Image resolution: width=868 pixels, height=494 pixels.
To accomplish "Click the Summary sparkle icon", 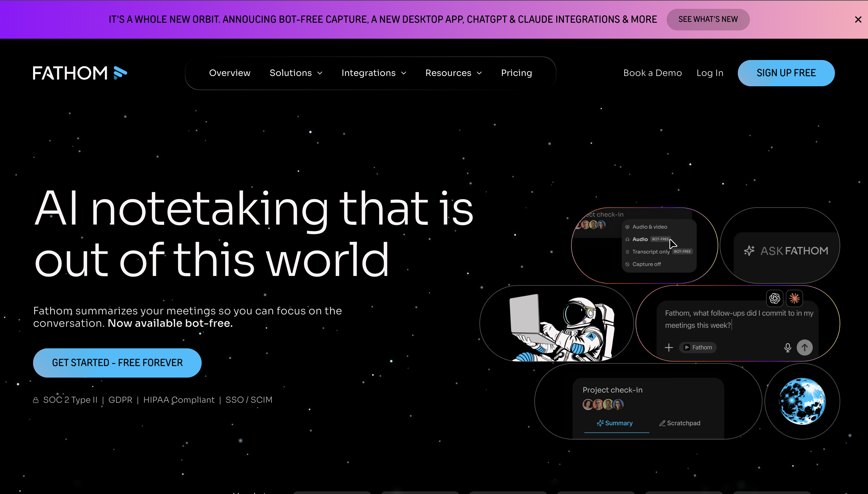I will click(600, 423).
